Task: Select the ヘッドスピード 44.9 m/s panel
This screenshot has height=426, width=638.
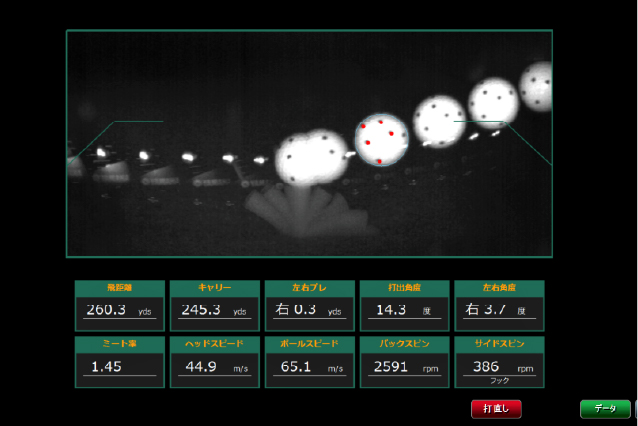Action: tap(214, 361)
